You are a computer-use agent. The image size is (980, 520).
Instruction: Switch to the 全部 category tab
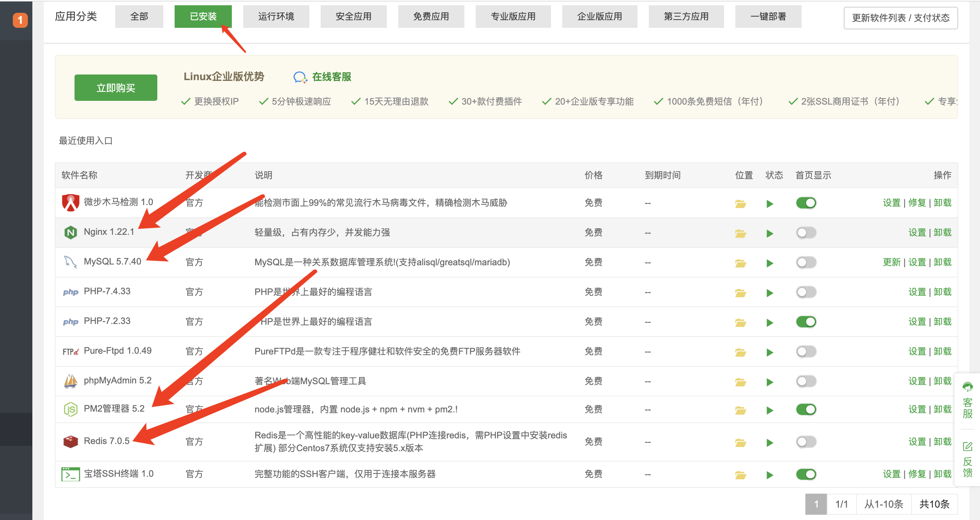pos(139,16)
